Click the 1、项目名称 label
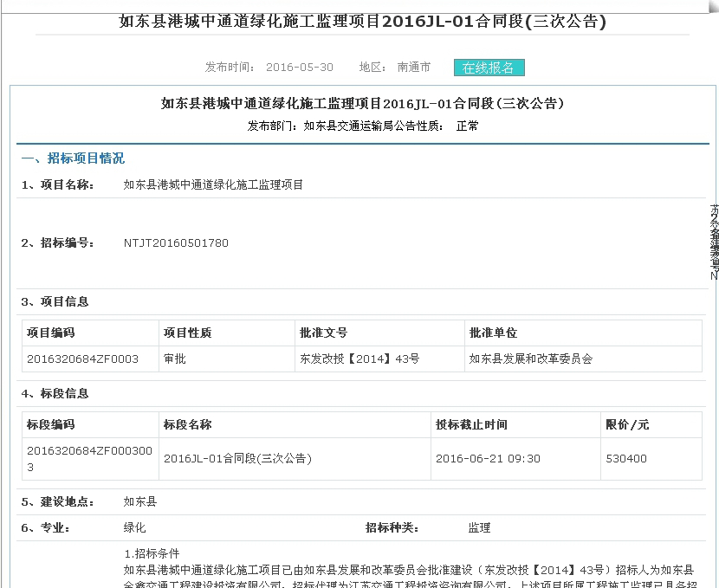The width and height of the screenshot is (719, 588). click(57, 184)
